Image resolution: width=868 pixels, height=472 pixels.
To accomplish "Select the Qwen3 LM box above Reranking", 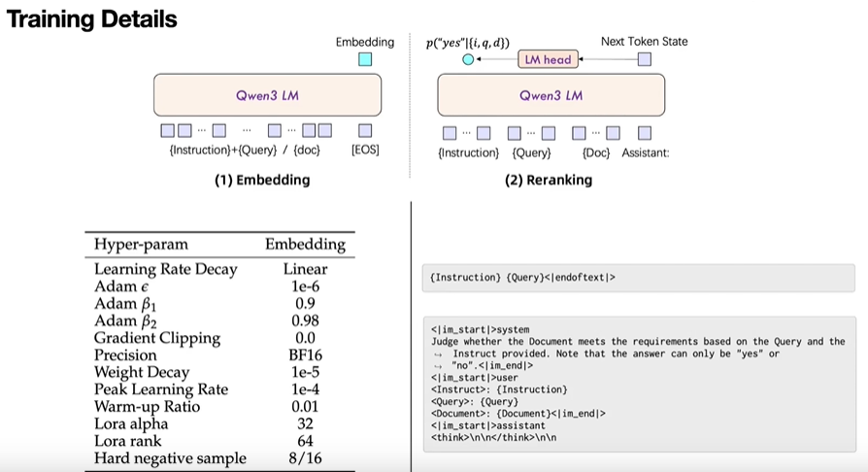I will [x=551, y=95].
